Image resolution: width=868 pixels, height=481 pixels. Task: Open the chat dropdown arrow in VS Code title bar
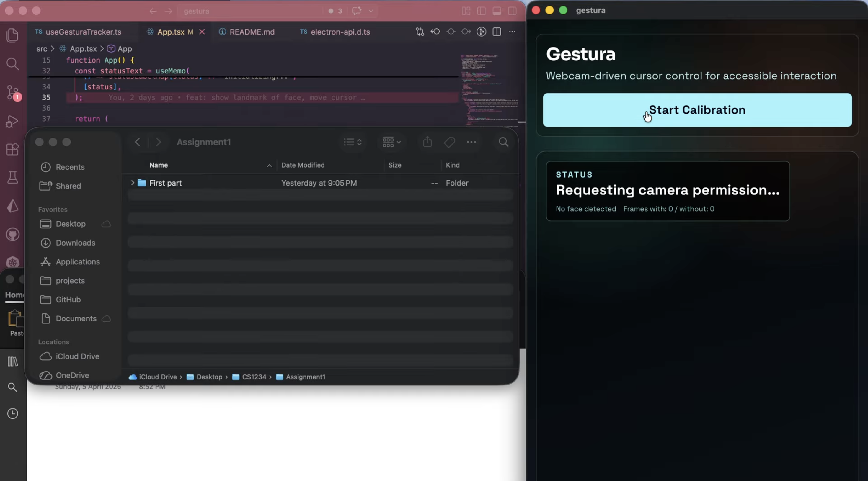371,11
